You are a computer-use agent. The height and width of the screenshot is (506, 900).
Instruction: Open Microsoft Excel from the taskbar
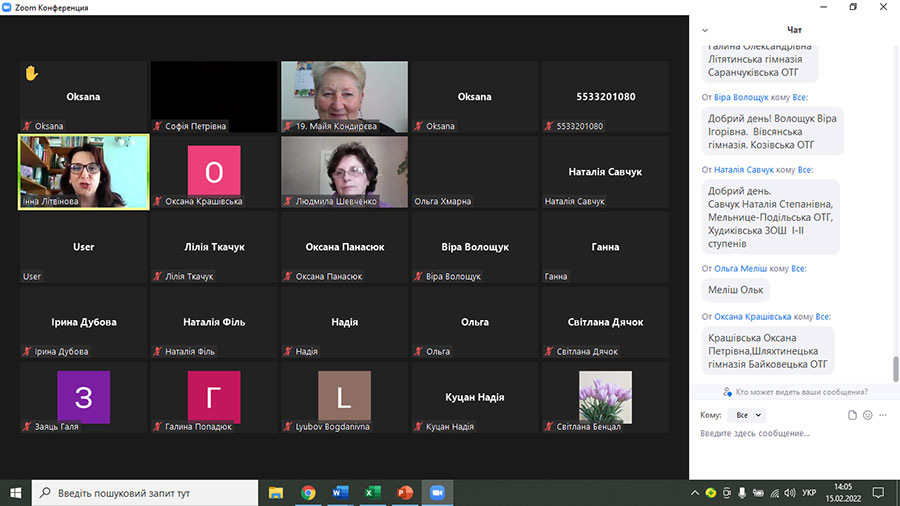click(x=373, y=493)
